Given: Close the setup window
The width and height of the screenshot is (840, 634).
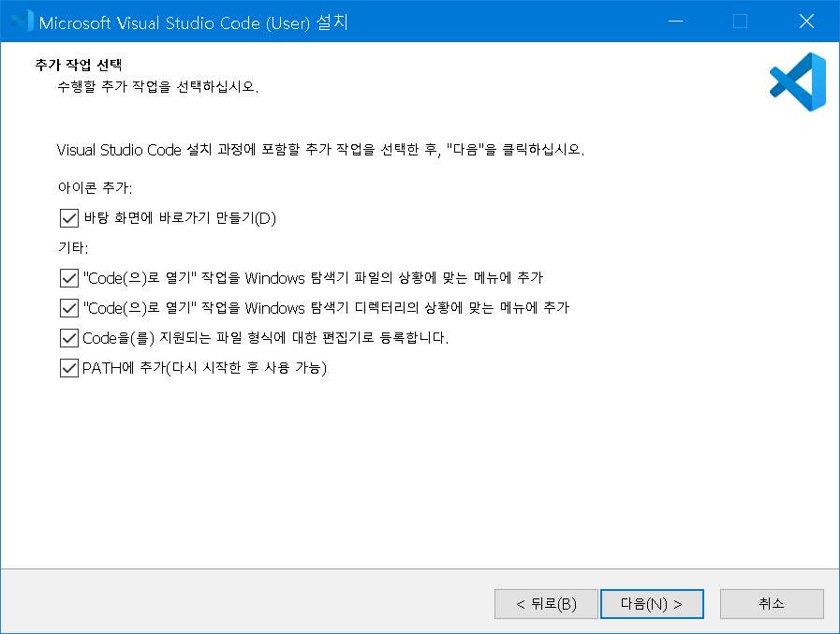Looking at the screenshot, I should [x=806, y=22].
